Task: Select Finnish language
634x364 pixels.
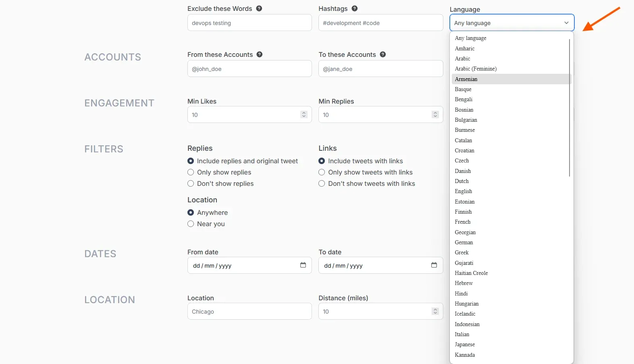Action: tap(511, 212)
